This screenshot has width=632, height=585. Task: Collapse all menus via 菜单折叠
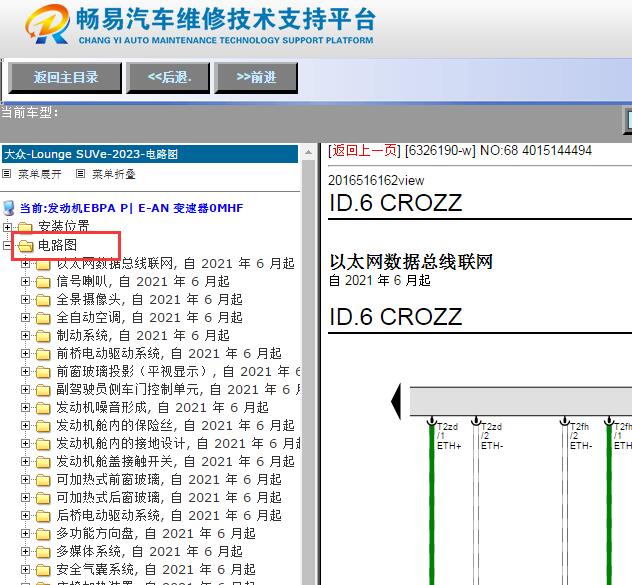tap(114, 174)
